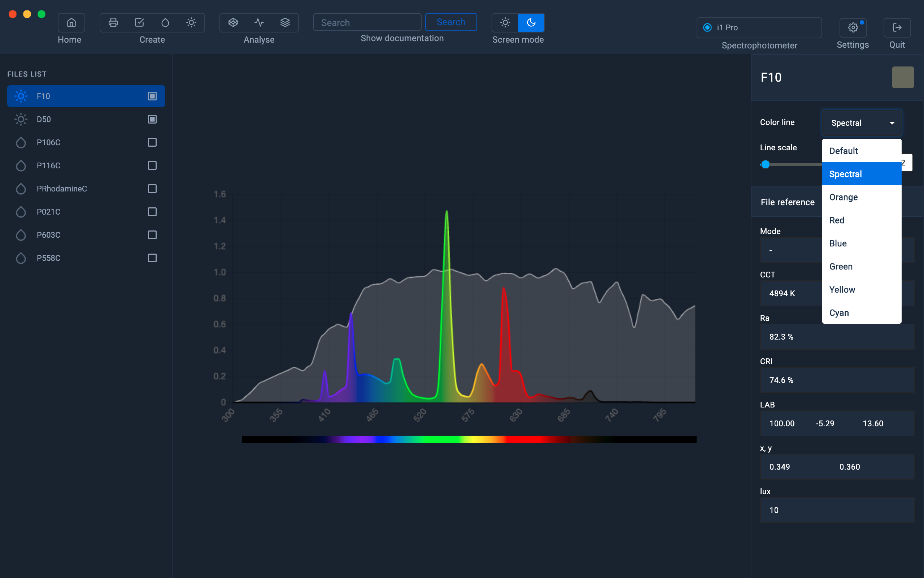Choose Blue from Color line list
The width and height of the screenshot is (924, 578).
tap(862, 243)
